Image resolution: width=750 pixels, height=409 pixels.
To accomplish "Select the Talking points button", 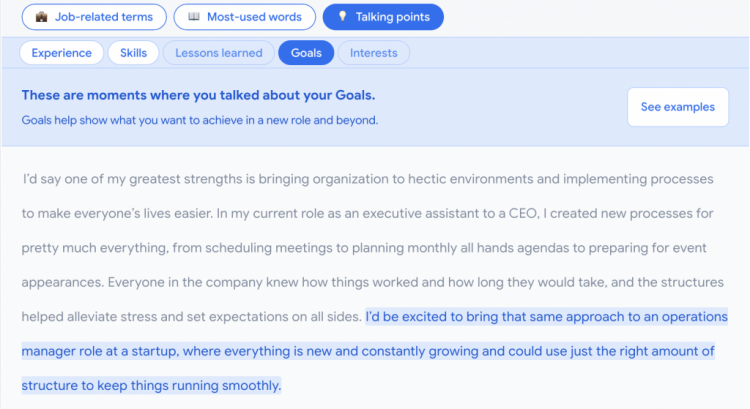I will click(383, 17).
